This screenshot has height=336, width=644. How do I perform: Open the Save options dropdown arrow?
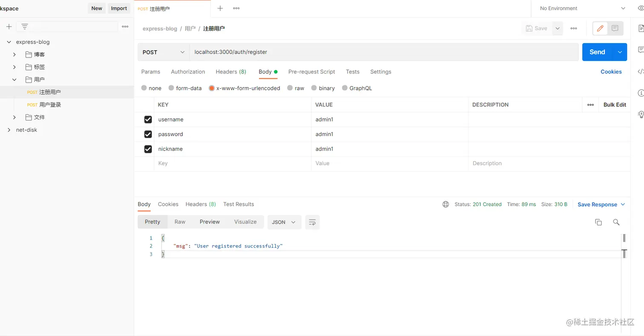click(x=558, y=28)
